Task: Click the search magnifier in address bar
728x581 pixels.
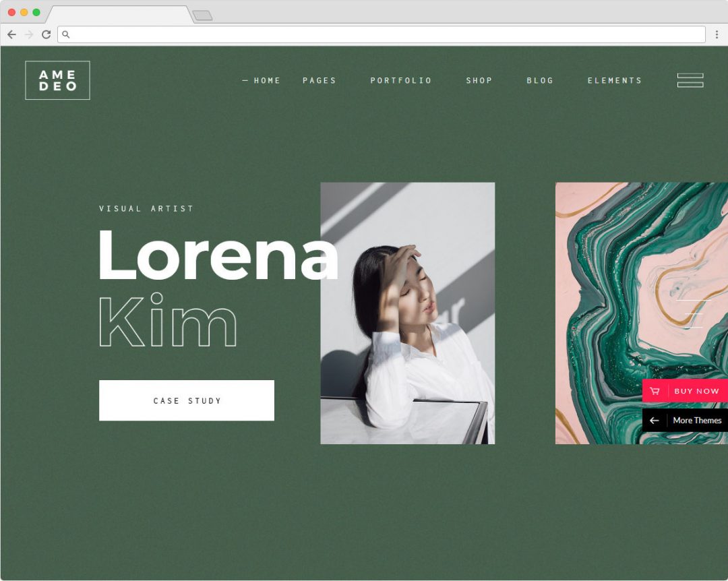Action: [66, 34]
